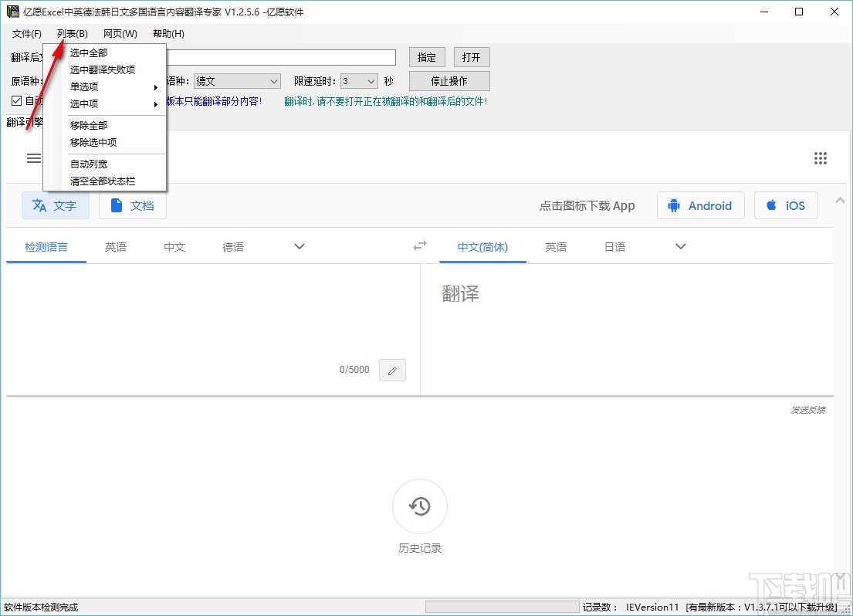Select 选中全部 from the list menu

click(89, 52)
